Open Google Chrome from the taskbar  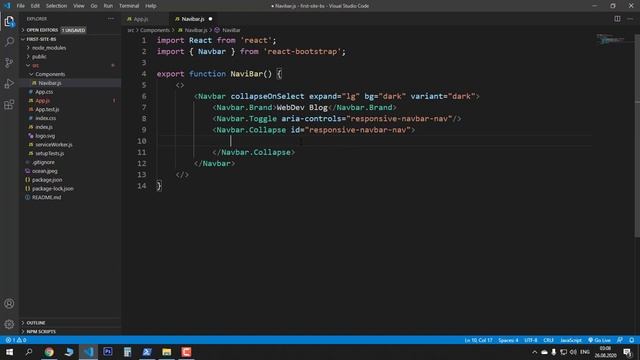[49, 352]
